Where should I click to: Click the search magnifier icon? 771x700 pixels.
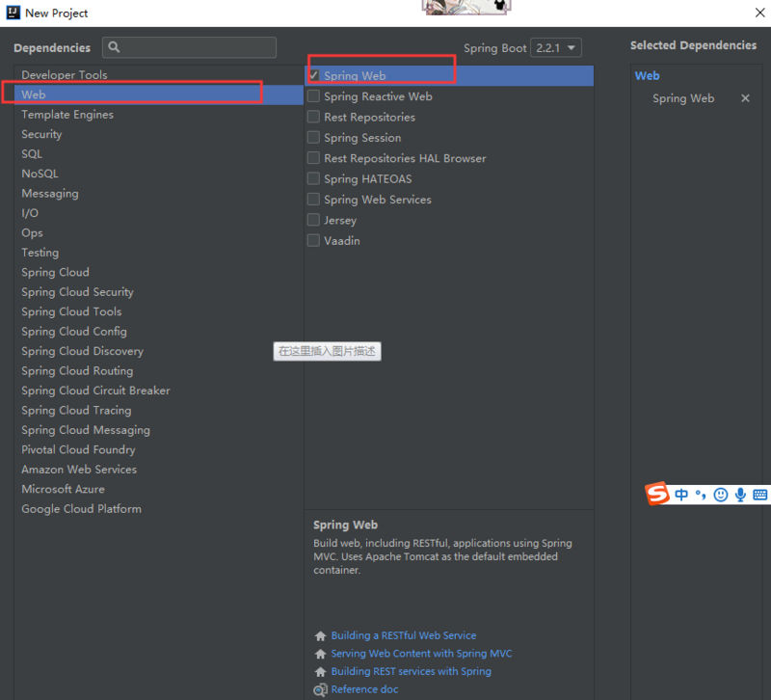click(x=114, y=47)
